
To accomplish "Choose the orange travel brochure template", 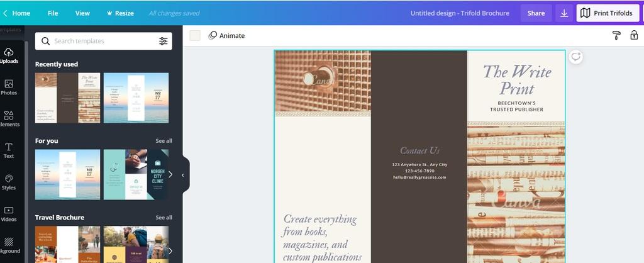I will tap(67, 245).
